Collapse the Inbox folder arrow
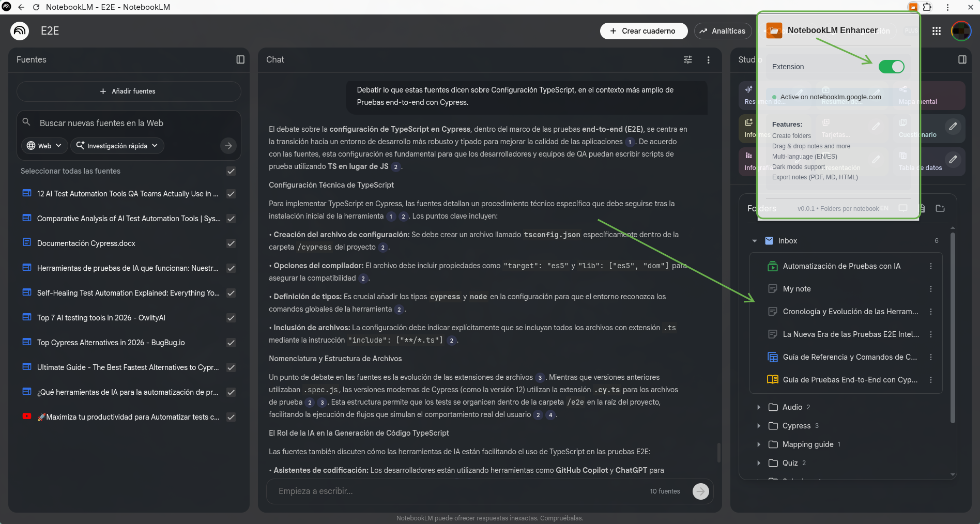The image size is (980, 524). [x=754, y=241]
